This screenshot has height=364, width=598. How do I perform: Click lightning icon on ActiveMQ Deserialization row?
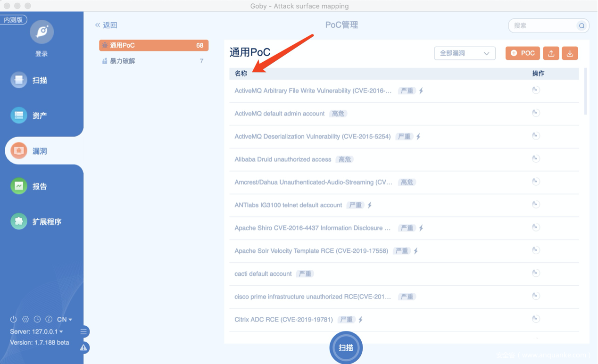[x=418, y=136]
